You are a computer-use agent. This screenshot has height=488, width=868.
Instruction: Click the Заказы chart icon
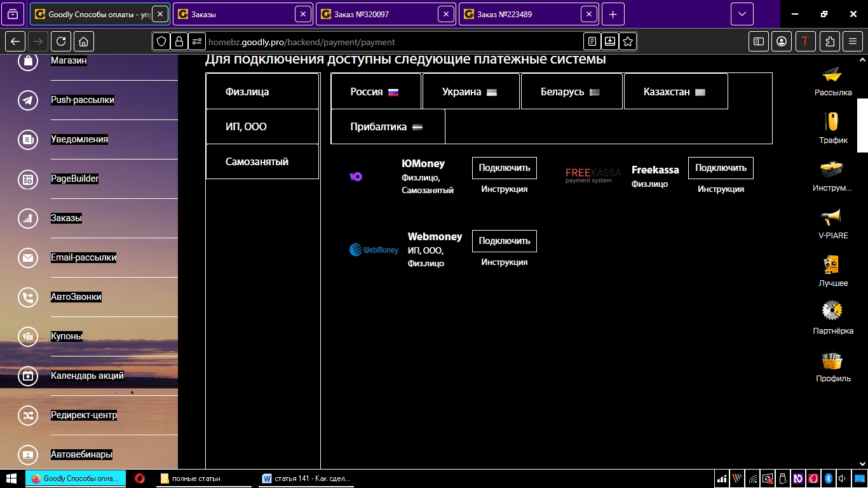pyautogui.click(x=28, y=219)
